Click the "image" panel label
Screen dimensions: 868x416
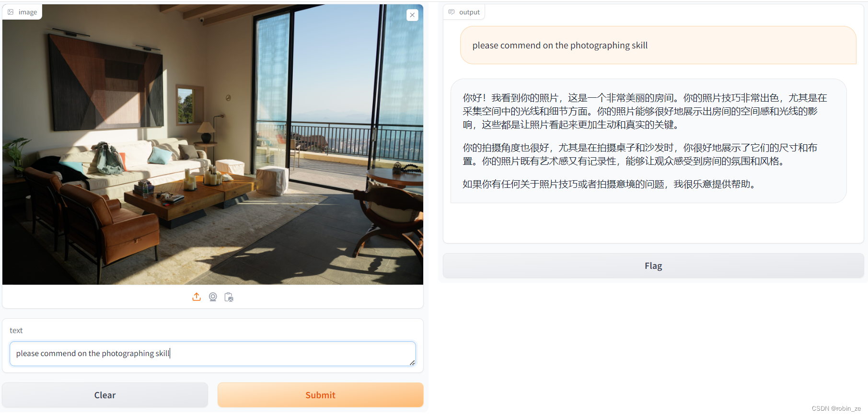tap(28, 12)
